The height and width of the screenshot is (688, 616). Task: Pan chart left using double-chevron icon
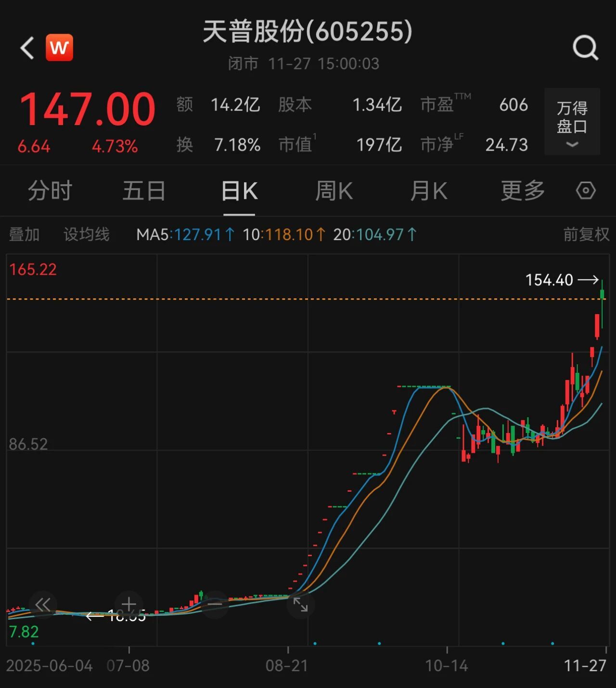(x=42, y=605)
